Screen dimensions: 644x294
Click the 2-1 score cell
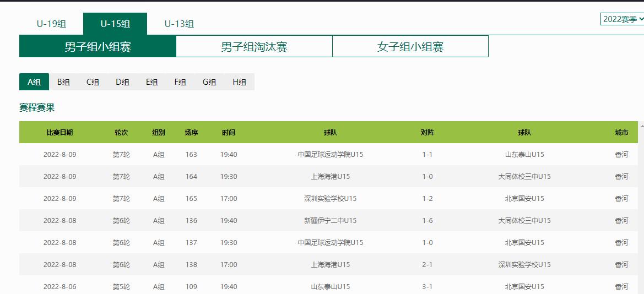click(x=427, y=264)
